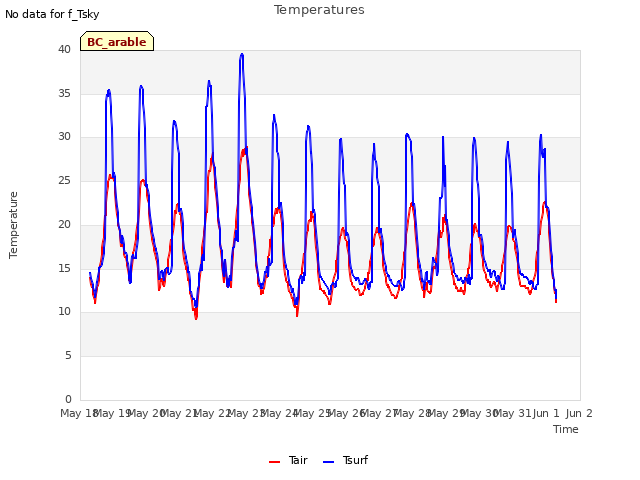Click the Jun 2 x-axis tick label
640x480 pixels.
pyautogui.click(x=579, y=413)
